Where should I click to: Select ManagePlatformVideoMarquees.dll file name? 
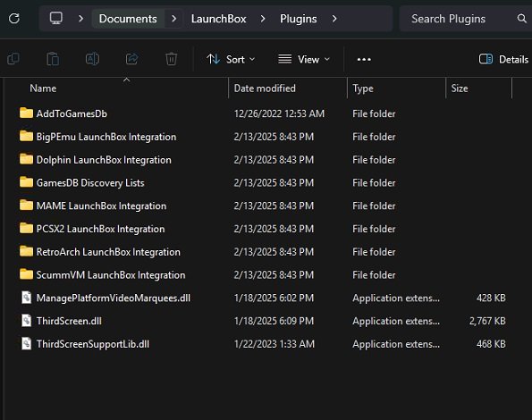tap(114, 298)
